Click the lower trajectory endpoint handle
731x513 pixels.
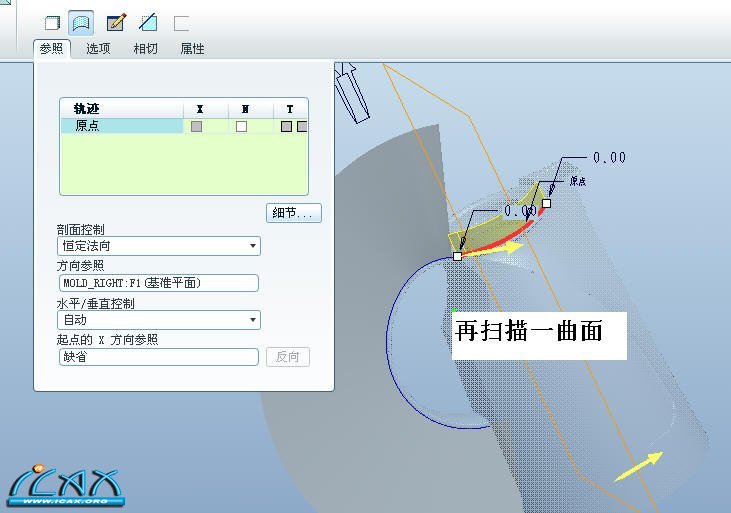(457, 256)
